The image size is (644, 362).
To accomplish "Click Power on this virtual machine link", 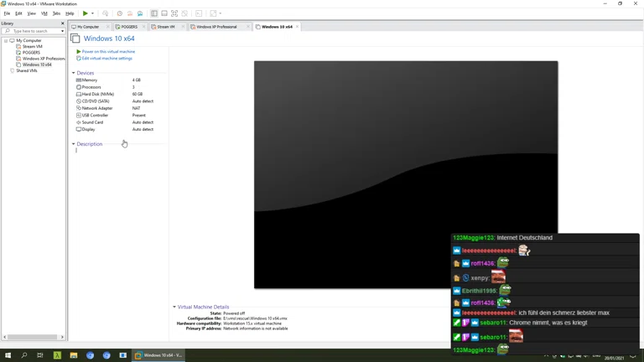I will (x=108, y=52).
